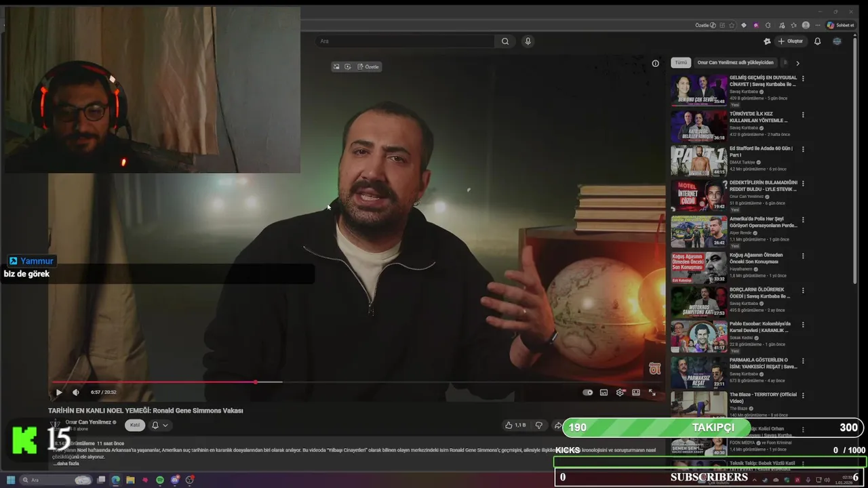Click into the YouTube search field
The height and width of the screenshot is (488, 868).
(x=406, y=41)
